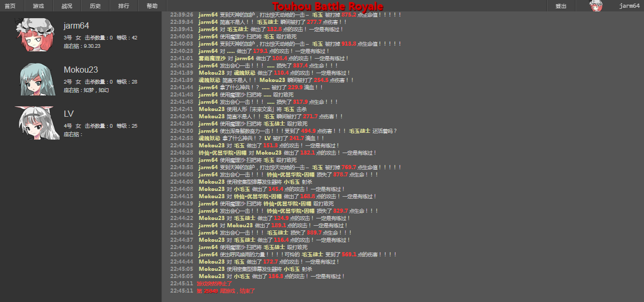Screen dimensions: 644x302
Task: Click the jarm64 player avatar portrait
Action: point(35,35)
